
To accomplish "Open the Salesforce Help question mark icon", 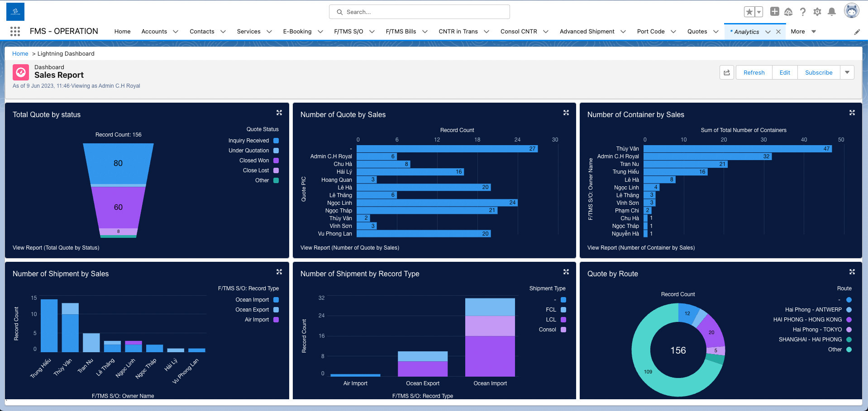I will click(x=803, y=12).
